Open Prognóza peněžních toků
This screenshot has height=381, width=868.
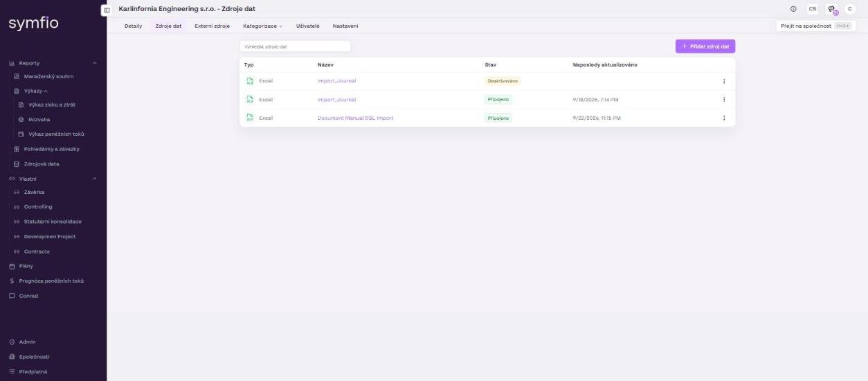51,281
